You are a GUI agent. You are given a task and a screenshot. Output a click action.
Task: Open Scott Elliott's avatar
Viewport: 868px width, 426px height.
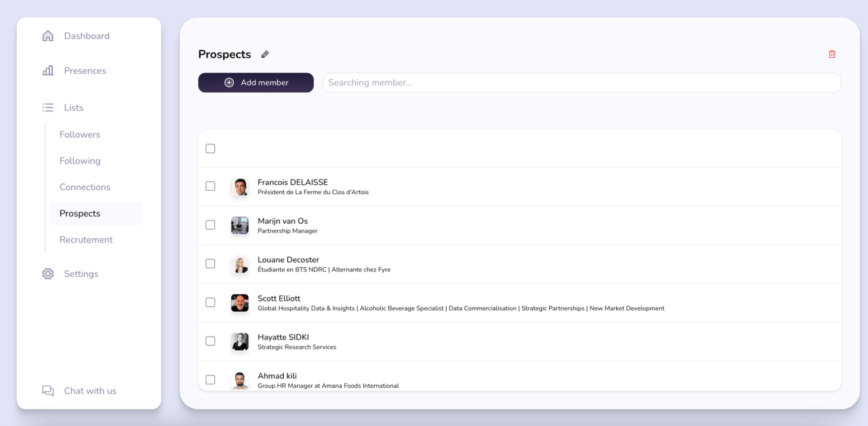pyautogui.click(x=240, y=303)
